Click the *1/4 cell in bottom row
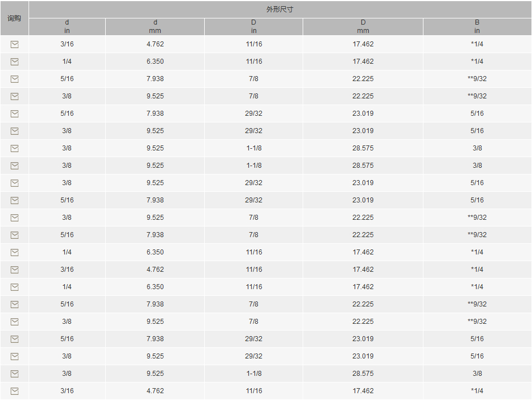The image size is (532, 401). click(477, 391)
